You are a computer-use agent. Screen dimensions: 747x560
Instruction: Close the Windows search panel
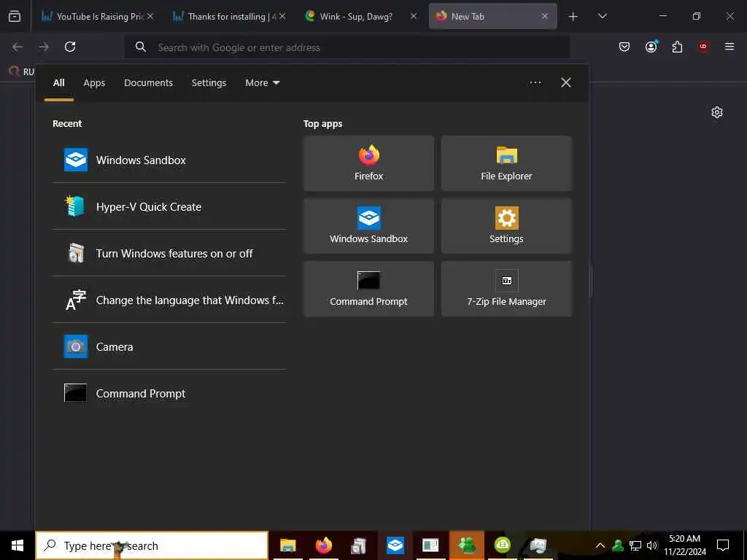click(566, 83)
